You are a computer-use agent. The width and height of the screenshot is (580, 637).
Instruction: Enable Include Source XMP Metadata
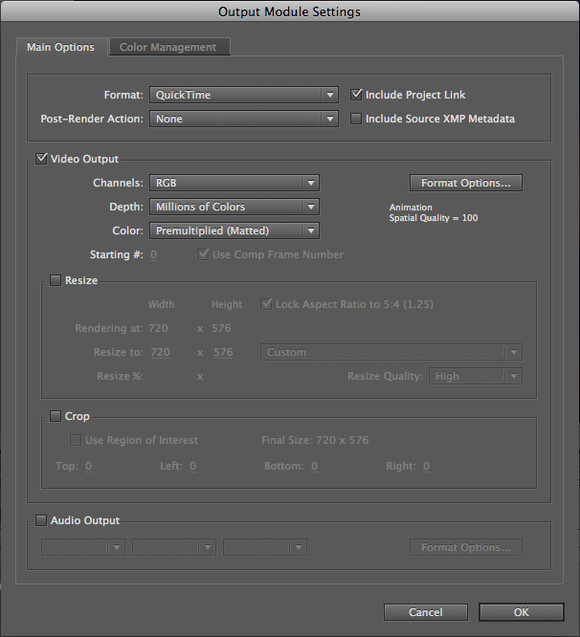click(x=356, y=119)
